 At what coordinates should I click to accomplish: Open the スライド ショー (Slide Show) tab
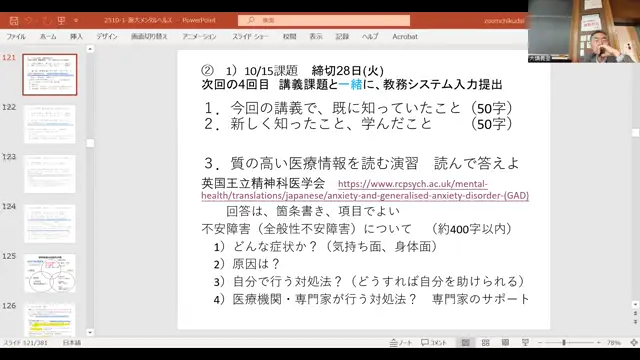(250, 36)
